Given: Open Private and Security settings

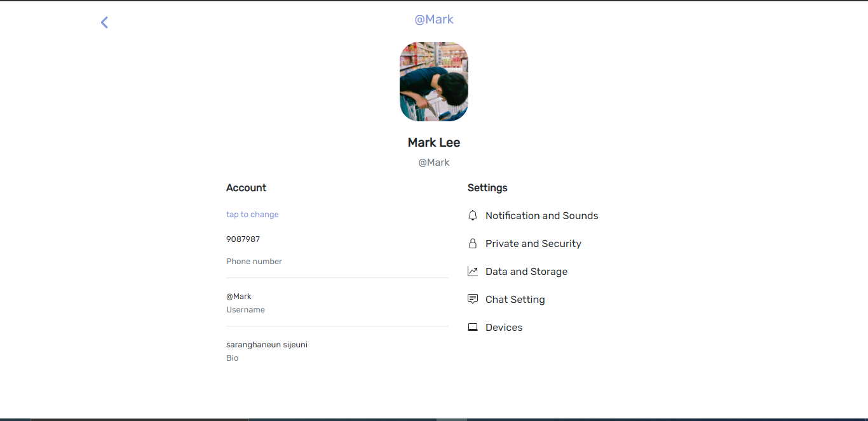Looking at the screenshot, I should [x=533, y=243].
